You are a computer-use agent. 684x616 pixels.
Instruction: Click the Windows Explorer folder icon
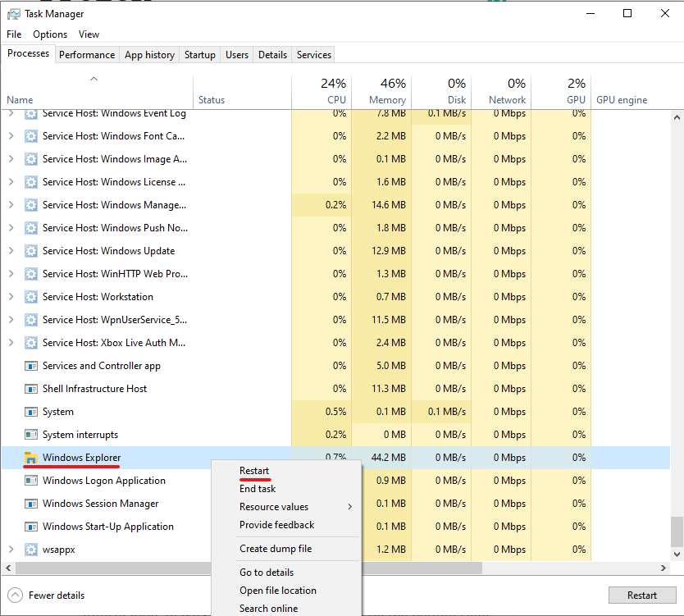coord(30,458)
